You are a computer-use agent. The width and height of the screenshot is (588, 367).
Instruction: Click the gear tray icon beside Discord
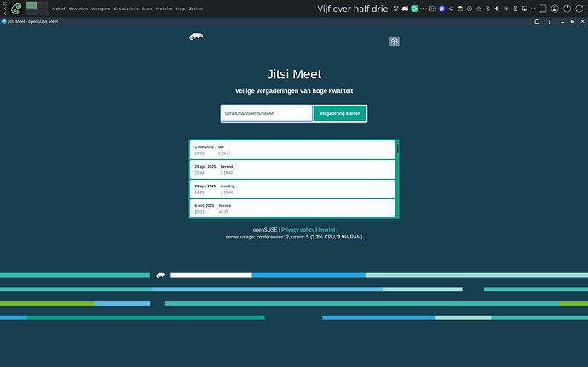(395, 9)
